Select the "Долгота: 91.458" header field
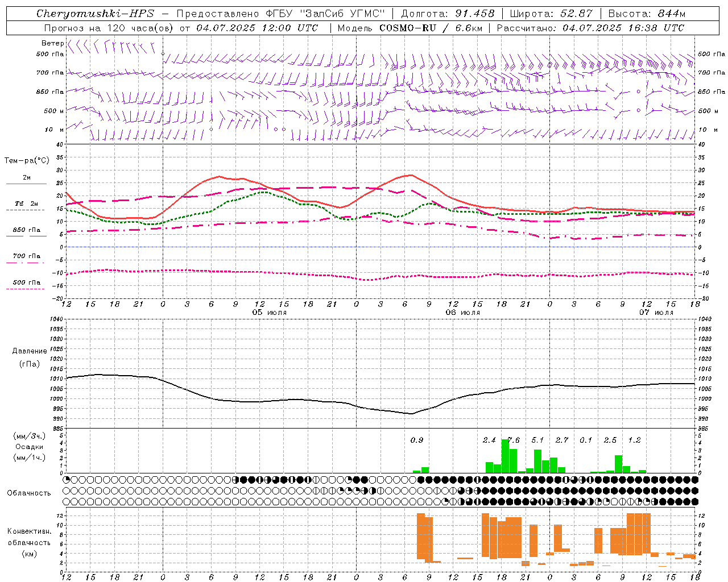The height and width of the screenshot is (582, 728). [x=448, y=14]
